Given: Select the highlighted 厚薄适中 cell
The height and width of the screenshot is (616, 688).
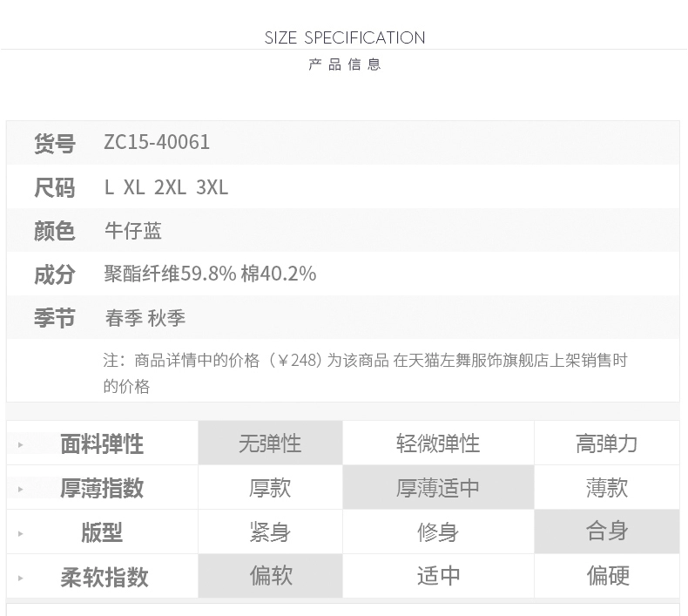Looking at the screenshot, I should coord(438,487).
